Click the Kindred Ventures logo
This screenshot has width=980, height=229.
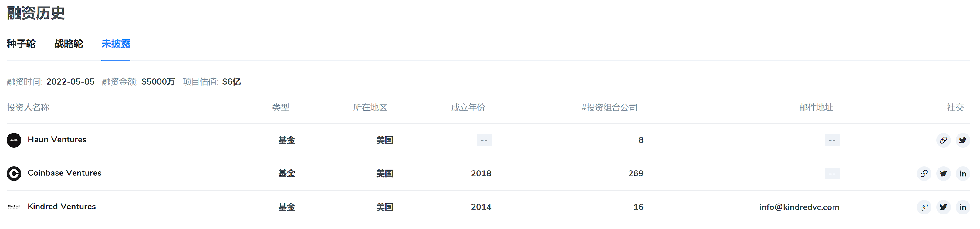pyautogui.click(x=14, y=207)
